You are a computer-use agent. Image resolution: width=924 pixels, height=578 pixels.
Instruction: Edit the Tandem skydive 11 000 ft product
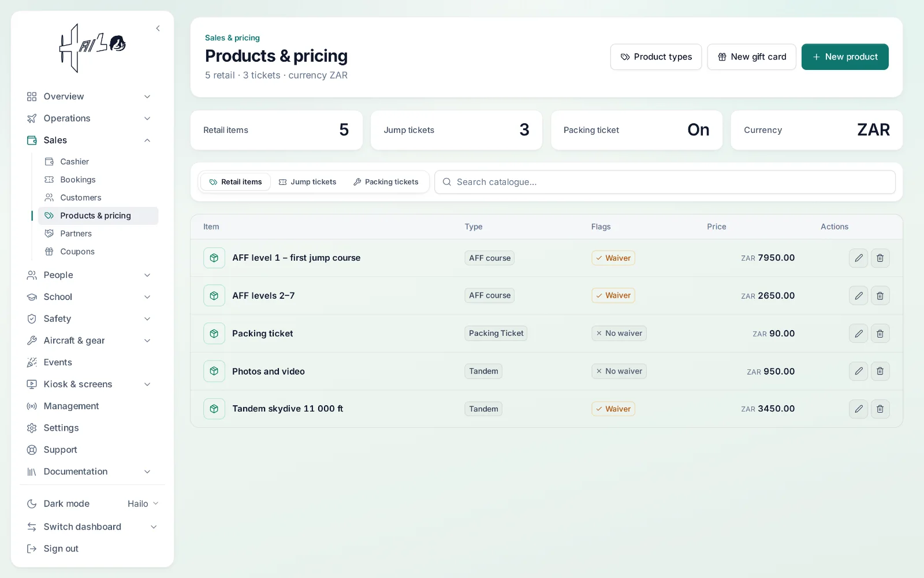(x=858, y=409)
